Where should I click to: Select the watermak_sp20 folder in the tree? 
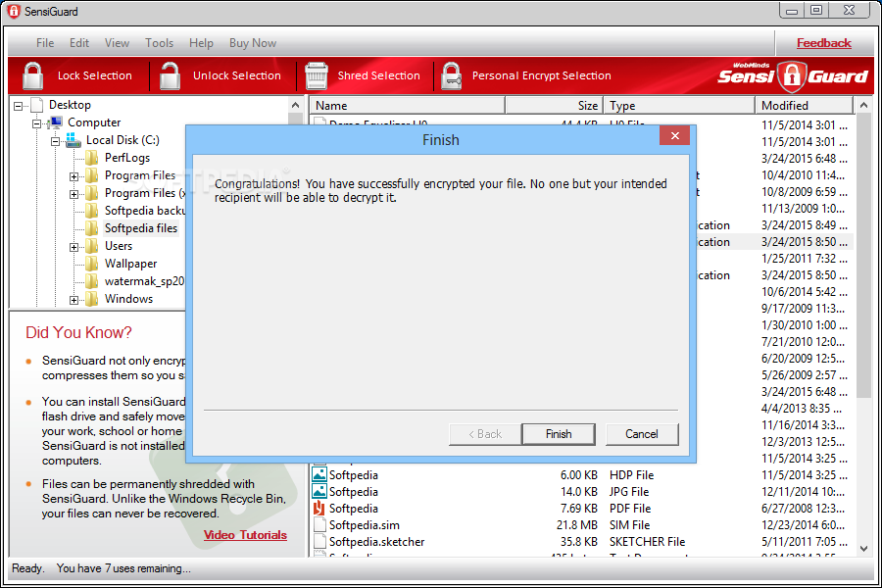(x=145, y=281)
